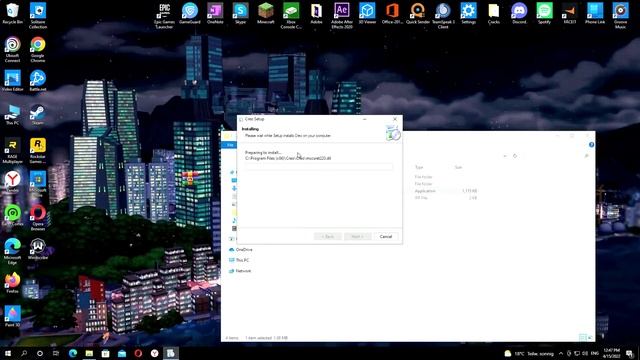Open Windscribe desktop icon
The width and height of the screenshot is (640, 360).
point(38,249)
